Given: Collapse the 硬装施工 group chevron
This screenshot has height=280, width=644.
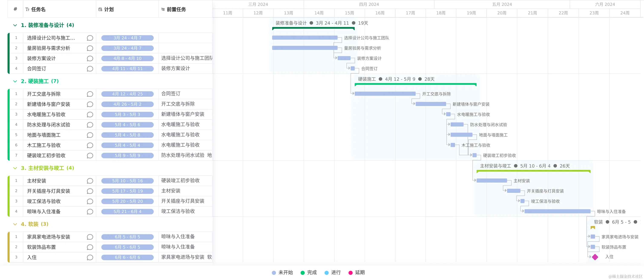Looking at the screenshot, I should [15, 81].
